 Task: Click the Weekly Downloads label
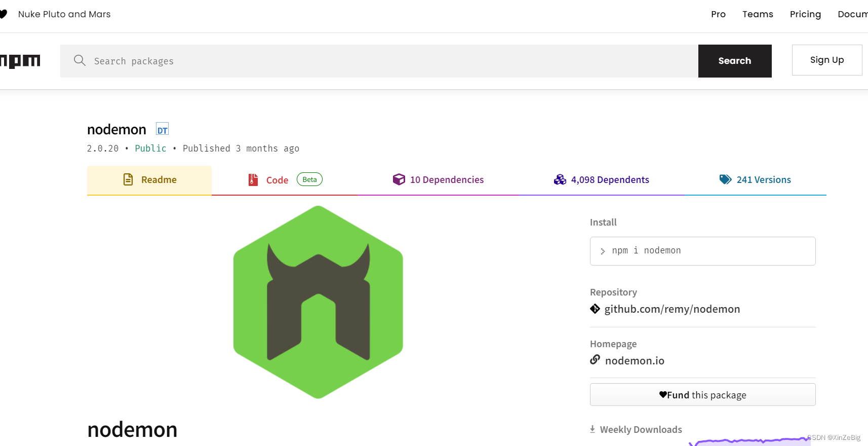coord(641,429)
